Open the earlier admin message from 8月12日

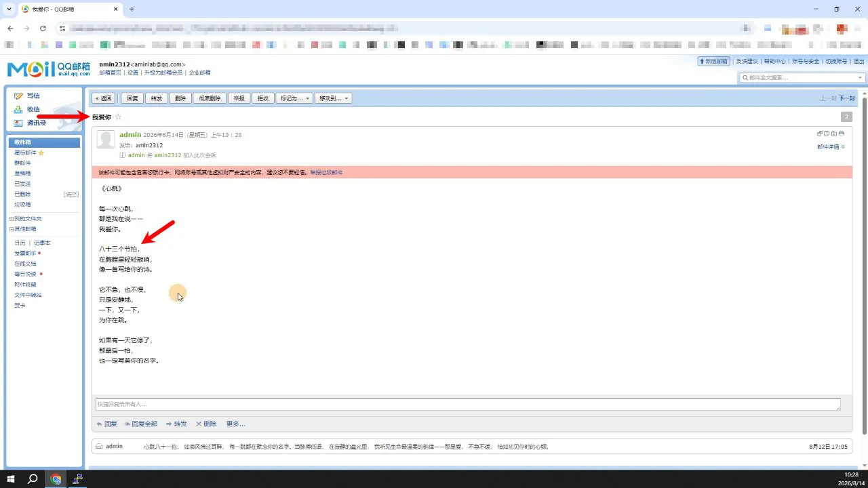click(472, 447)
